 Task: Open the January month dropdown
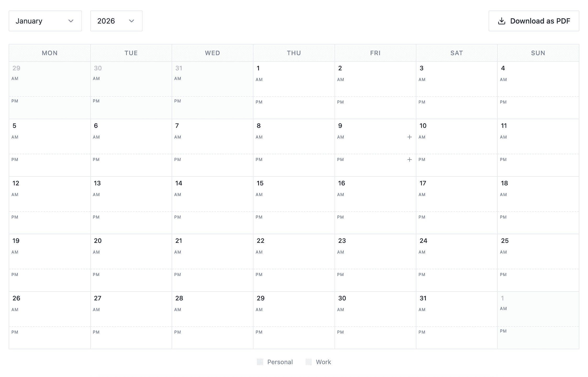pyautogui.click(x=45, y=21)
